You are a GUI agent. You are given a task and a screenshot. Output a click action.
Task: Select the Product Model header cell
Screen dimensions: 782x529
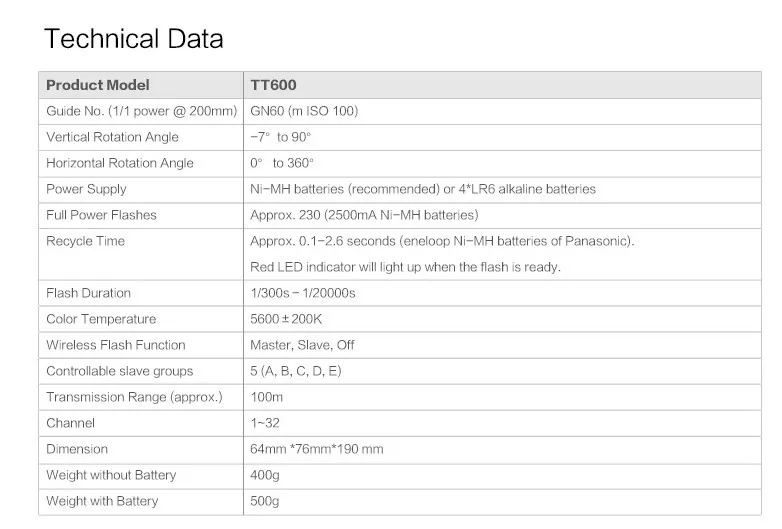coord(141,85)
